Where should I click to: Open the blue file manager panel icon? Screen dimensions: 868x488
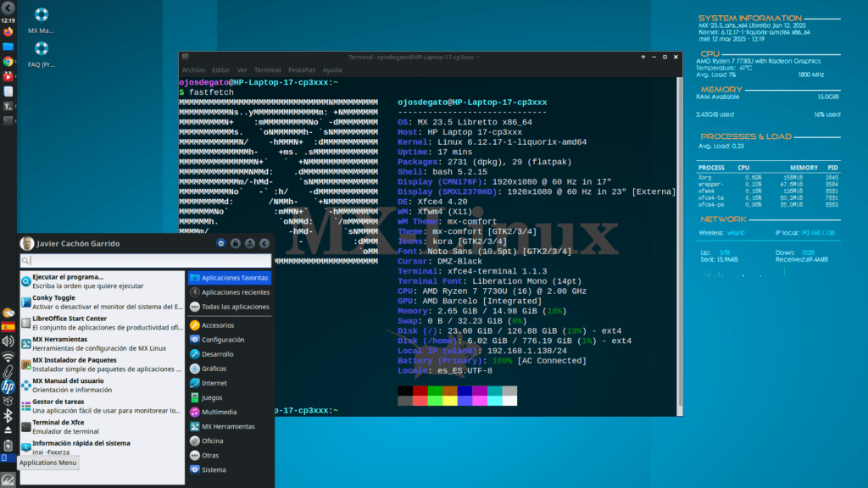pos(8,47)
